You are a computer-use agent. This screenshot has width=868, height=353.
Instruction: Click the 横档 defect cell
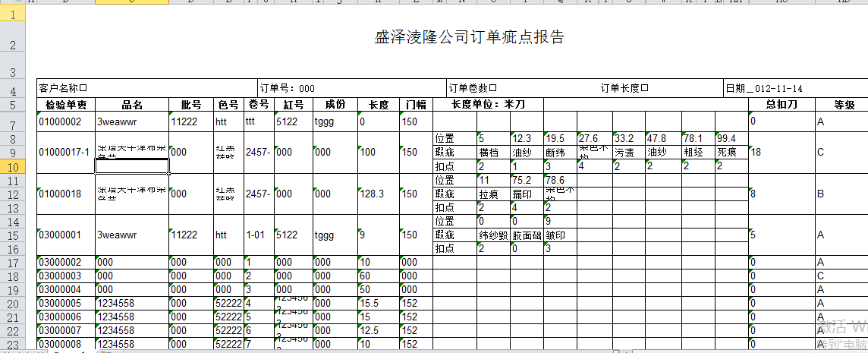click(492, 152)
